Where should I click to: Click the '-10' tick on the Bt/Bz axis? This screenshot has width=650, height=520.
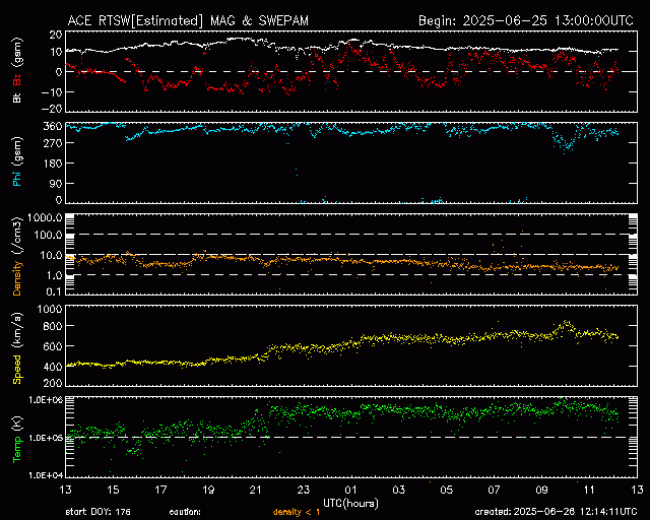[x=51, y=92]
